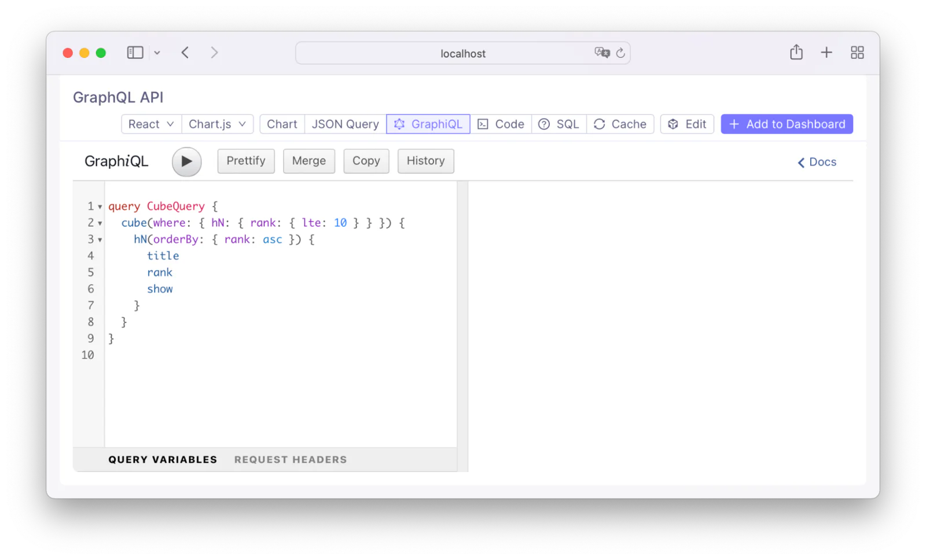Open the Docs panel link
926x560 pixels.
coord(817,162)
